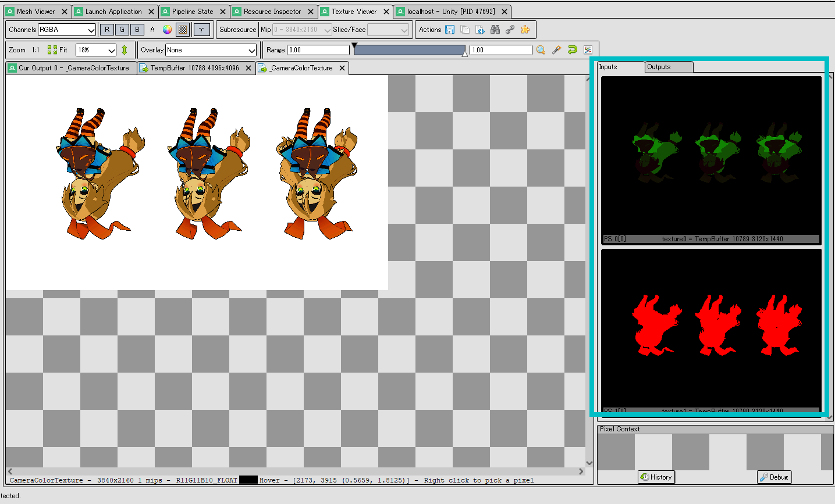Click the save texture icon in Actions
This screenshot has width=835, height=504.
[x=450, y=30]
